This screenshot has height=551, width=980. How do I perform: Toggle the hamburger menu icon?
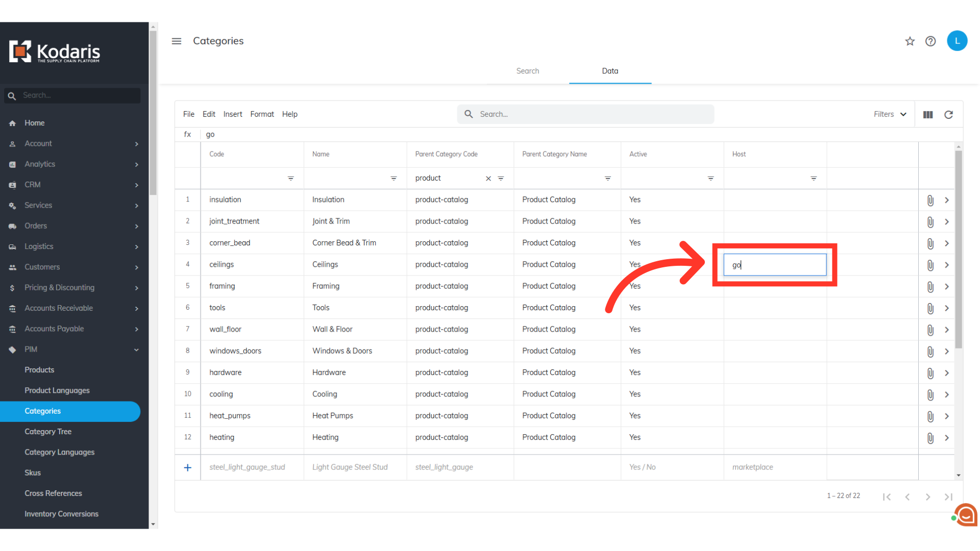tap(177, 41)
